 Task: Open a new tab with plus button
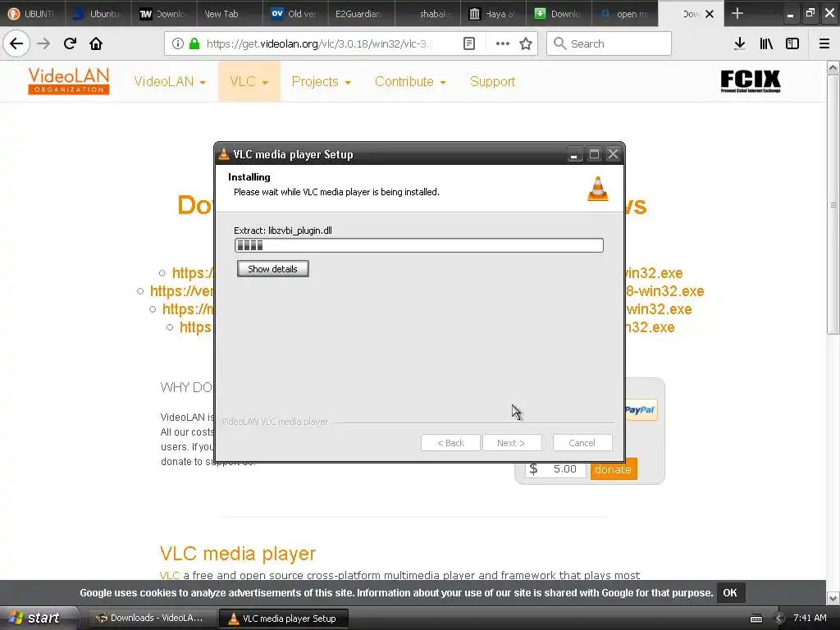pyautogui.click(x=737, y=13)
